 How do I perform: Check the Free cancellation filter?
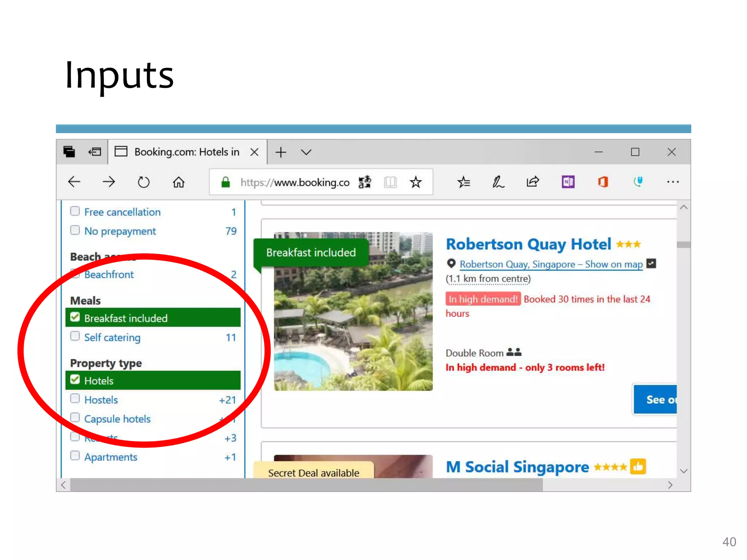click(x=75, y=211)
